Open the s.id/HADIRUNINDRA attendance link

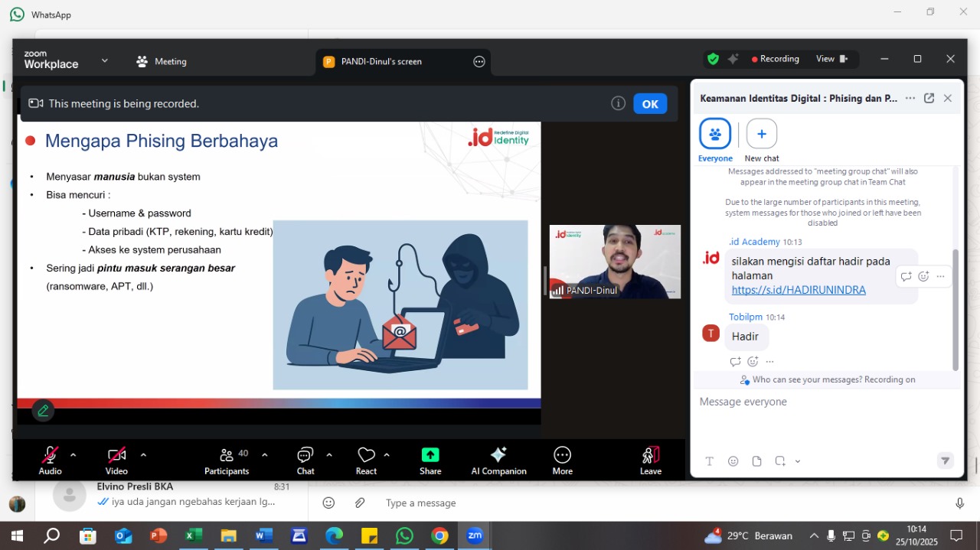coord(799,290)
